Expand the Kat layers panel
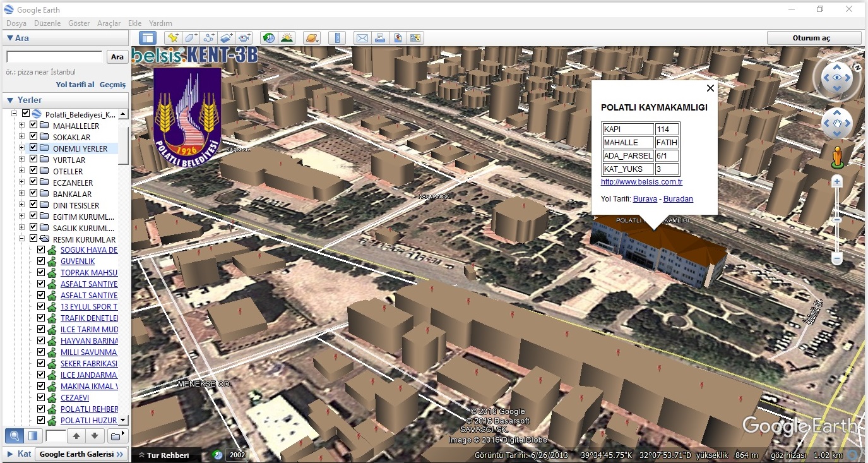 9,454
